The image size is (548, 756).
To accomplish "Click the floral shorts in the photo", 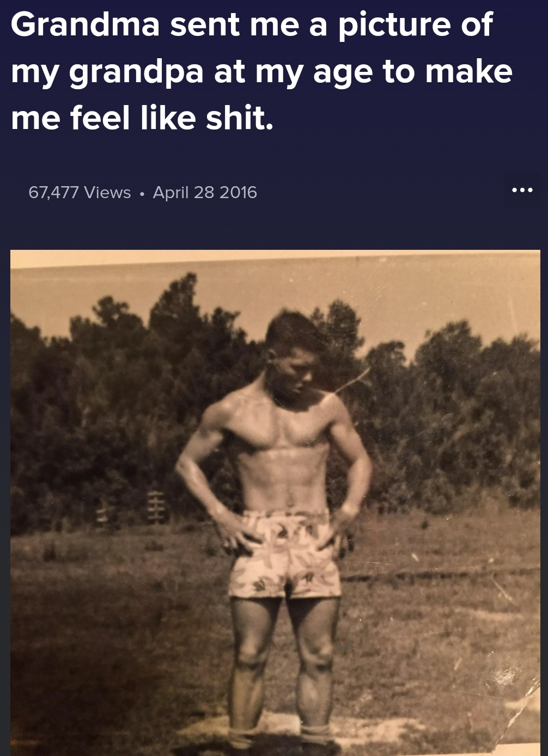I will pos(284,554).
